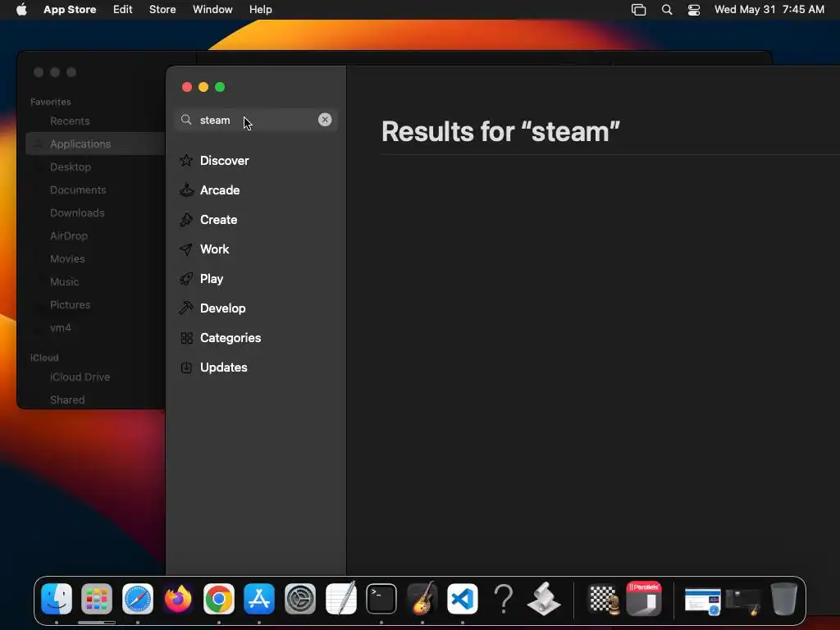Select Desktop in Finder window sidebar
840x630 pixels.
(71, 167)
